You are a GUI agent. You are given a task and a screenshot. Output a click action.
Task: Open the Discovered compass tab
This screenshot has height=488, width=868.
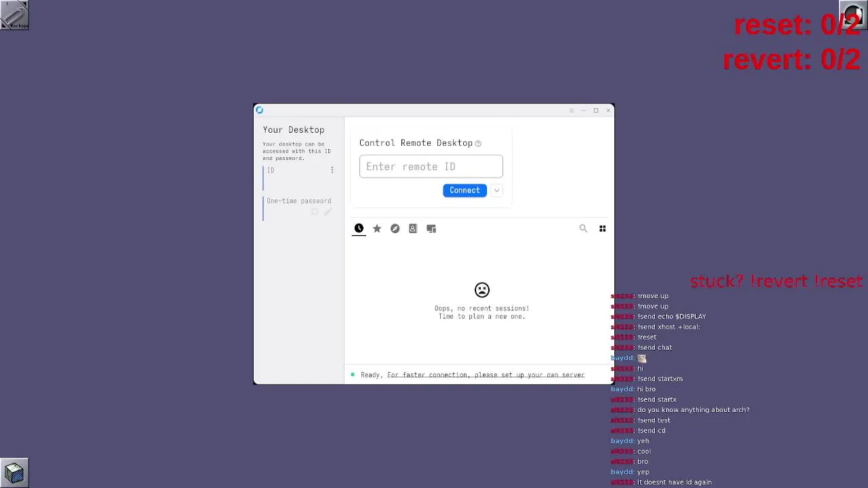click(395, 228)
